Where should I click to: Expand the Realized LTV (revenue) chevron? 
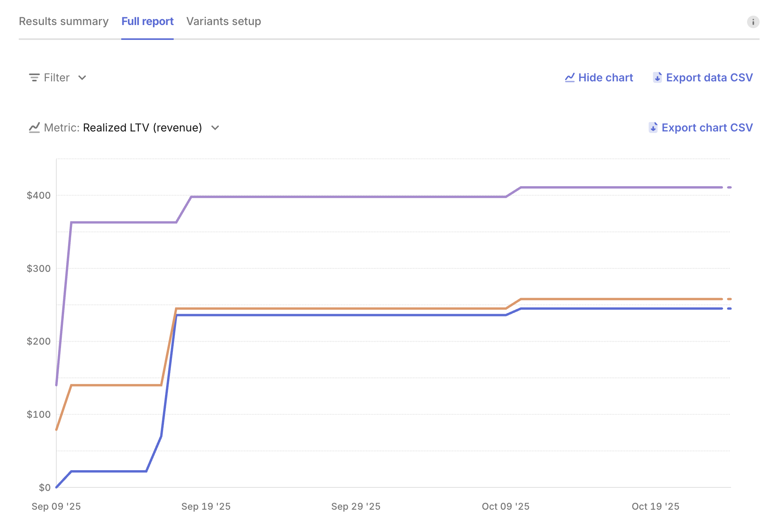(215, 128)
